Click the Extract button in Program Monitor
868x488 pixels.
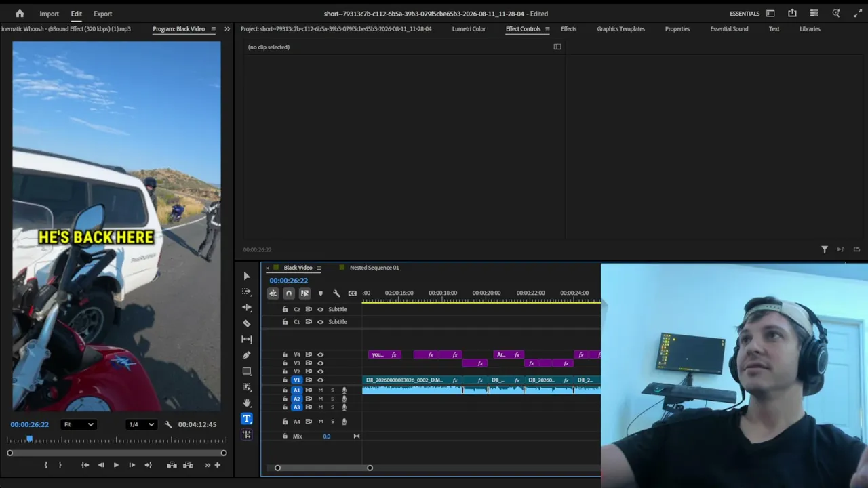(x=188, y=465)
